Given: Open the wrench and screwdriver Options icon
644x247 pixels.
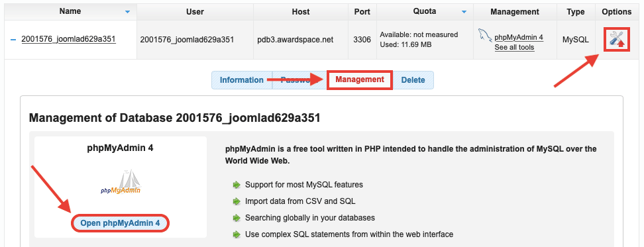Looking at the screenshot, I should (617, 39).
